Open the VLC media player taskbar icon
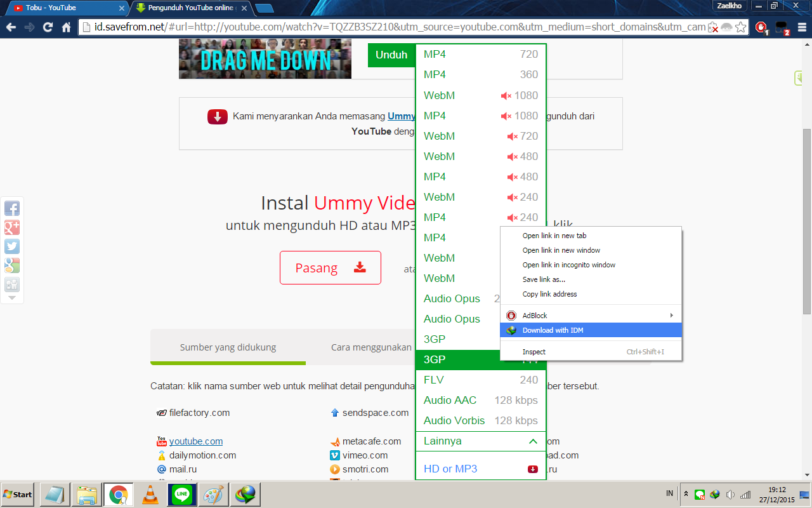Viewport: 812px width, 508px height. tap(150, 494)
